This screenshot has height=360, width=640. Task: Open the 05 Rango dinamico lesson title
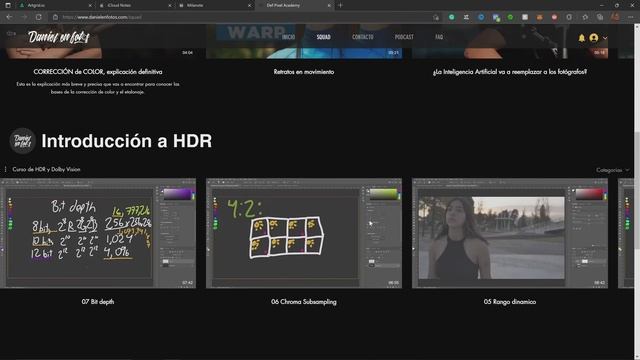pyautogui.click(x=510, y=302)
